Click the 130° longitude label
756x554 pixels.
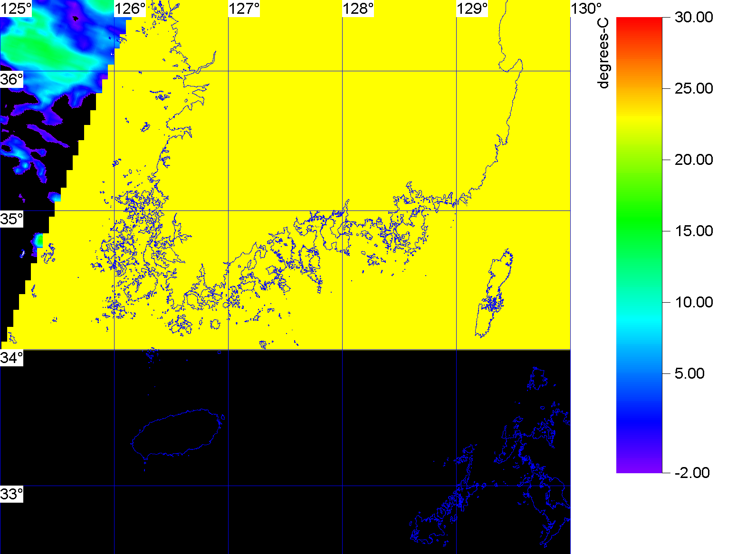586,9
